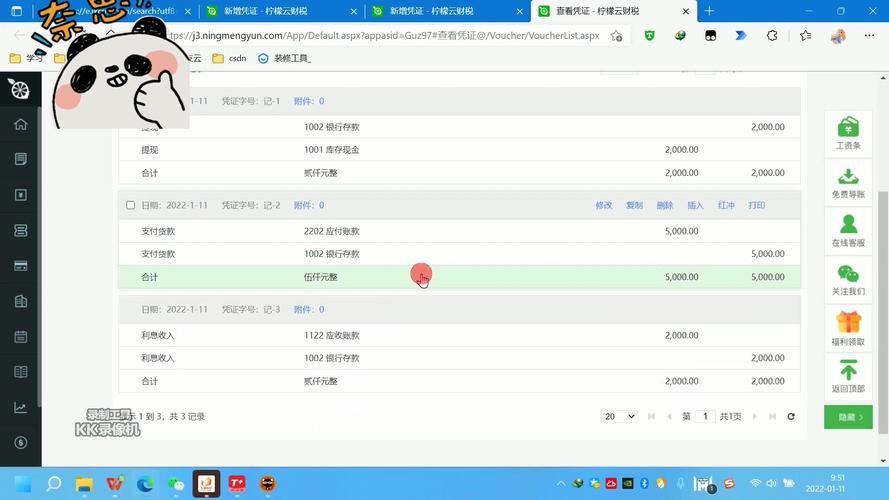Open the home icon in left sidebar
The height and width of the screenshot is (500, 889).
click(21, 124)
